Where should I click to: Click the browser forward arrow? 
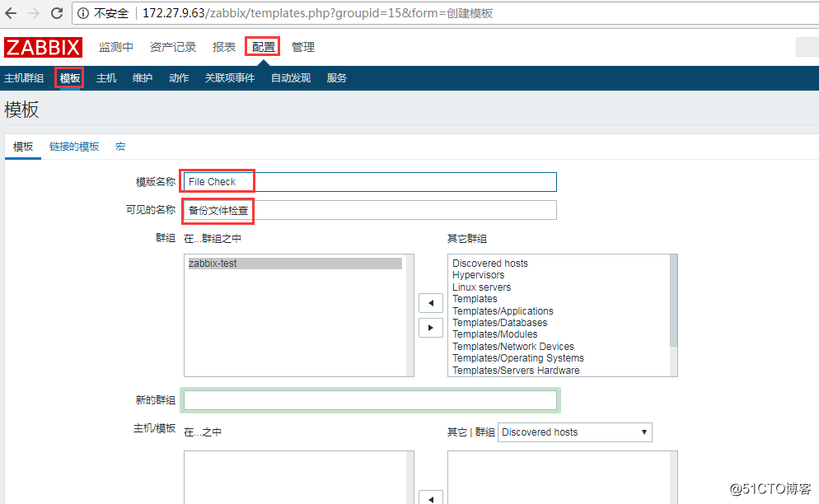click(x=34, y=13)
